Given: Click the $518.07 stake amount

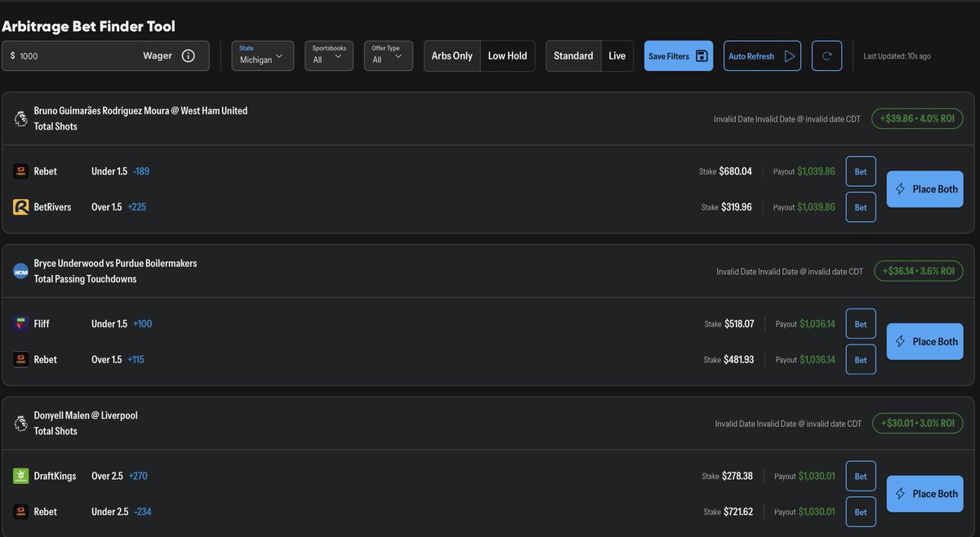Looking at the screenshot, I should [x=739, y=324].
